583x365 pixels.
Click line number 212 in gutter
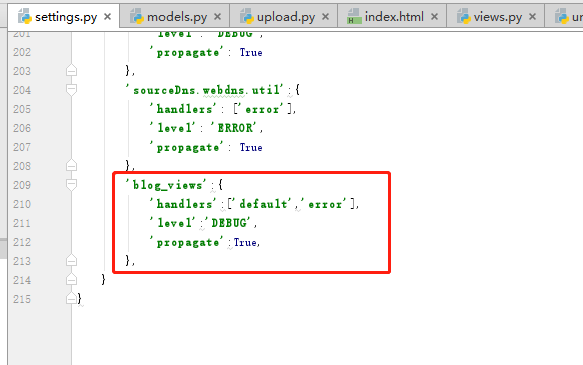(22, 242)
